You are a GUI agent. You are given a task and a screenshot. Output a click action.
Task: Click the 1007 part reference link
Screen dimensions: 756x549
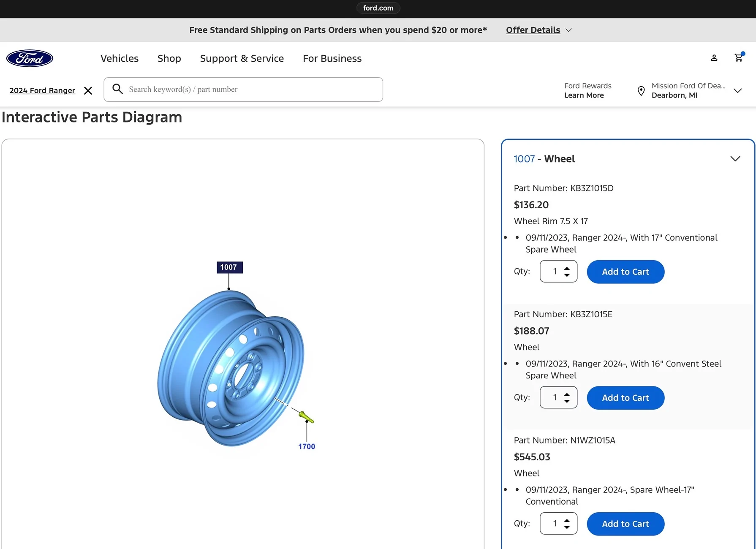click(524, 159)
